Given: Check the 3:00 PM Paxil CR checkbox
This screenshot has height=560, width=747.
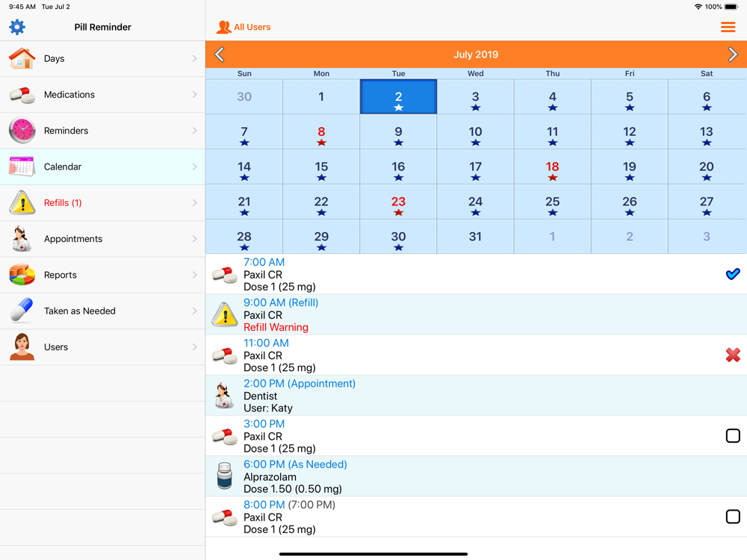Looking at the screenshot, I should [x=733, y=436].
